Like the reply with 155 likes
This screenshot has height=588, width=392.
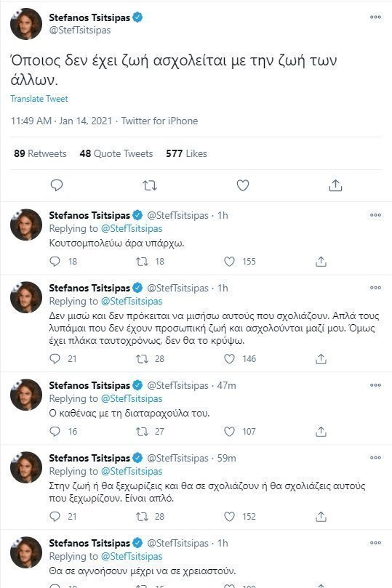click(x=229, y=262)
